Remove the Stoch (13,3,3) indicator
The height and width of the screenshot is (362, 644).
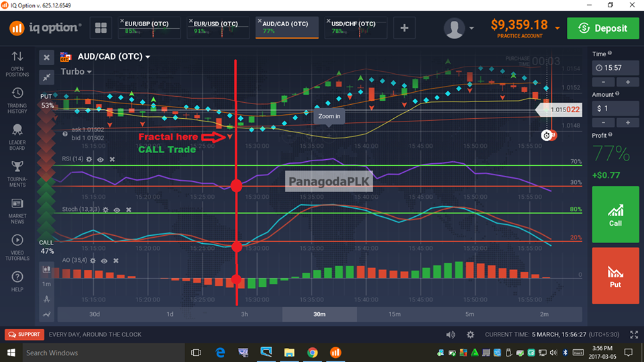point(129,210)
